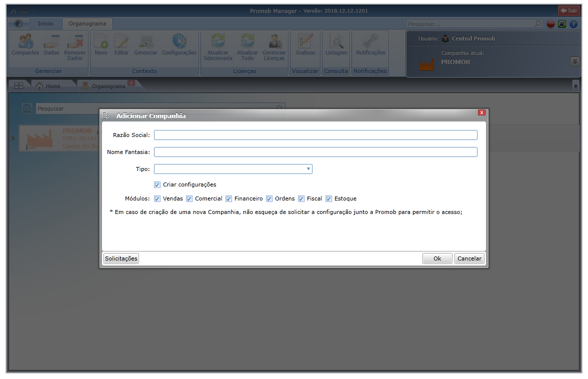588x379 pixels.
Task: Open Listagem in the Consulta group
Action: [x=336, y=44]
